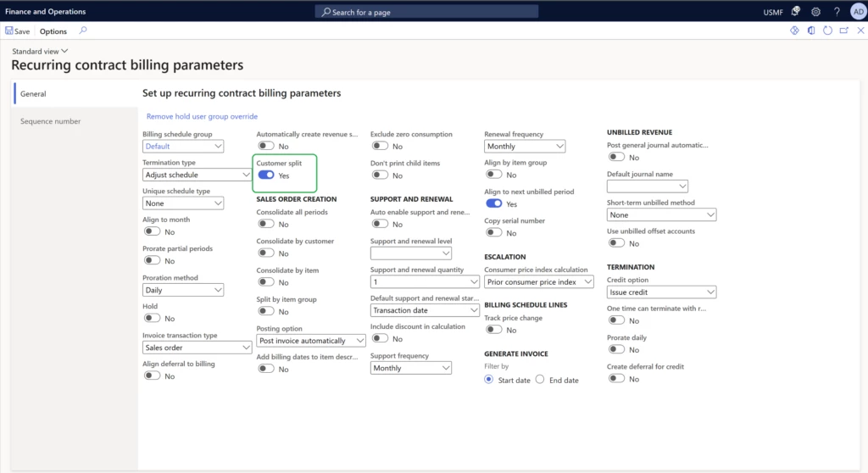Open the AD user account avatar
This screenshot has width=868, height=473.
[x=855, y=12]
